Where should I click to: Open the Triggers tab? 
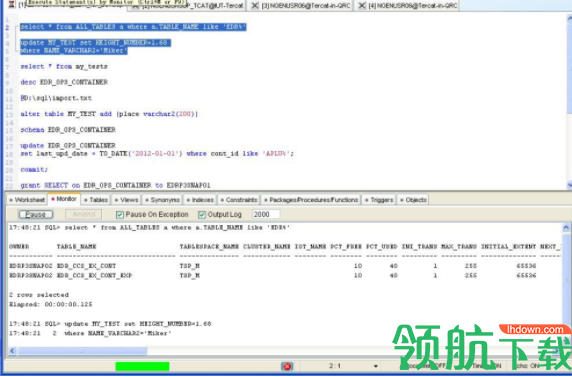tap(379, 200)
